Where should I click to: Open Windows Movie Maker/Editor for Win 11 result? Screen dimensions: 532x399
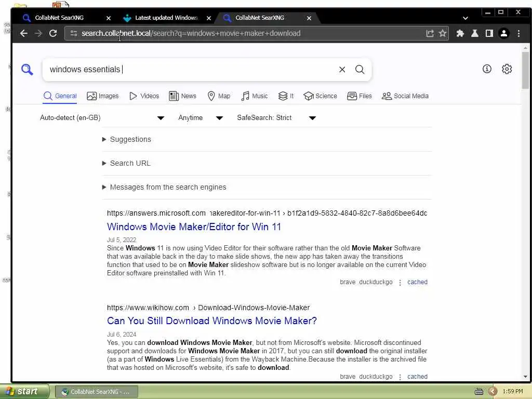194,227
